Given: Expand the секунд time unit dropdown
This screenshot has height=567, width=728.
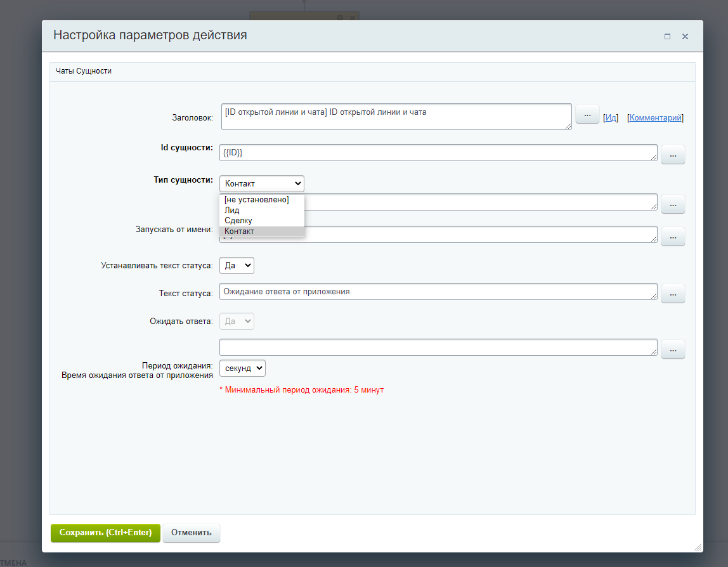Looking at the screenshot, I should [x=242, y=368].
